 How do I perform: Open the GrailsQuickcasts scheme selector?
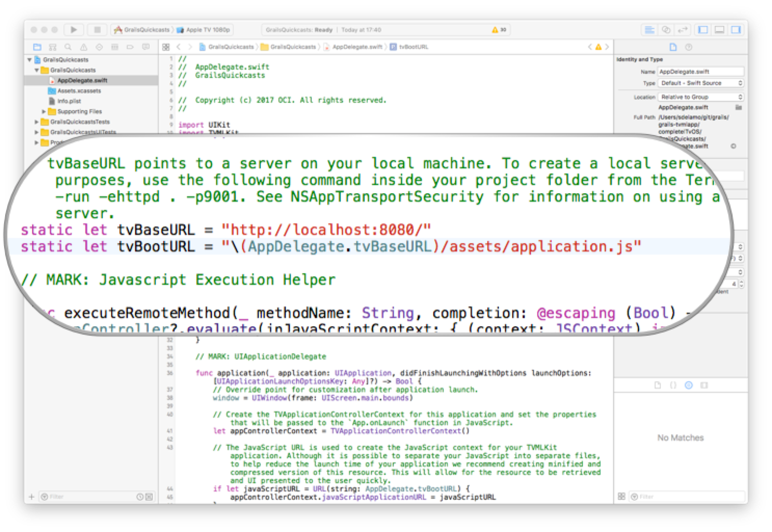142,30
